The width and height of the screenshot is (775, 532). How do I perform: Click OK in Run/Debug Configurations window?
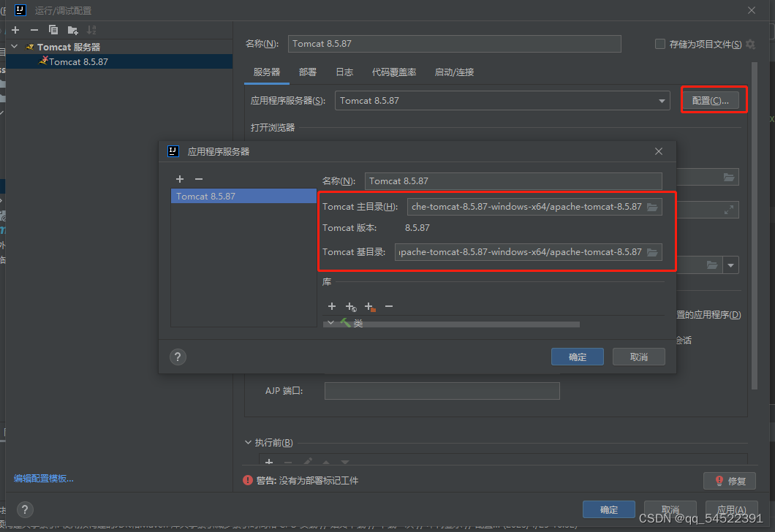pyautogui.click(x=609, y=509)
